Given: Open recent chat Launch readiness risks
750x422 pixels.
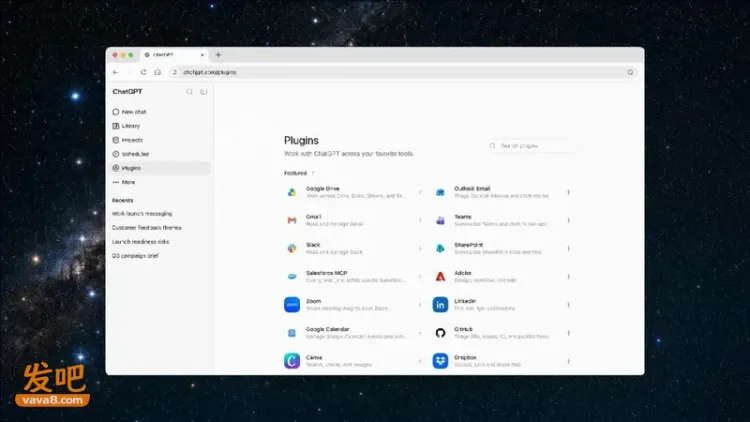Looking at the screenshot, I should pyautogui.click(x=141, y=242).
